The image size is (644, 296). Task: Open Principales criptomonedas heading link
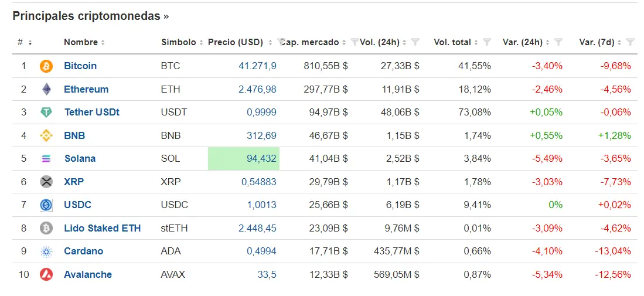tap(90, 16)
